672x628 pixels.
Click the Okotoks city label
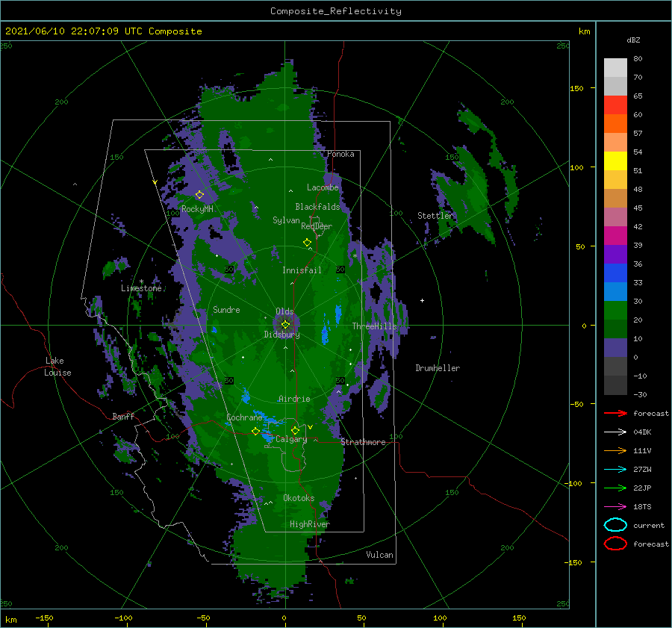299,498
